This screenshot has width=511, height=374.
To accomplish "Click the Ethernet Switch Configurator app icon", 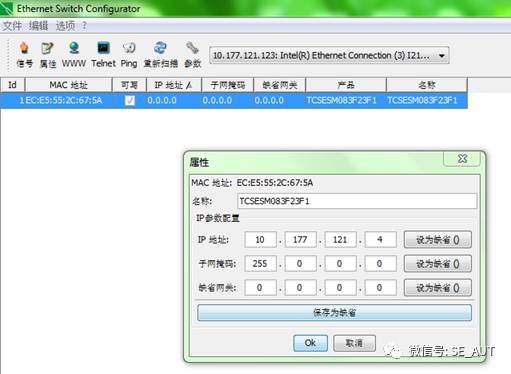I will point(7,8).
